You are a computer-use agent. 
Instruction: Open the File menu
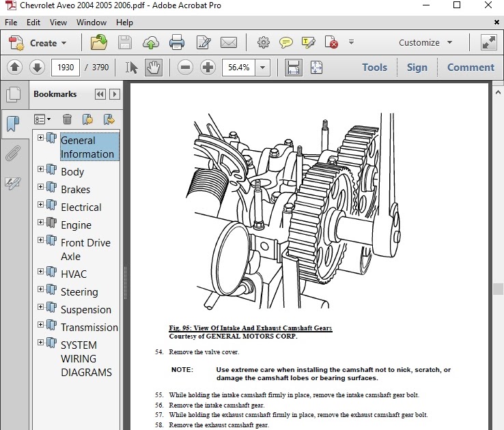(11, 23)
